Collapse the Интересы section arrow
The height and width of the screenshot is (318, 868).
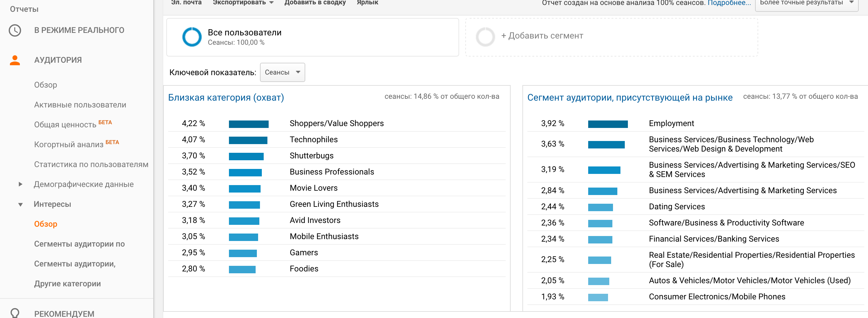tap(20, 204)
